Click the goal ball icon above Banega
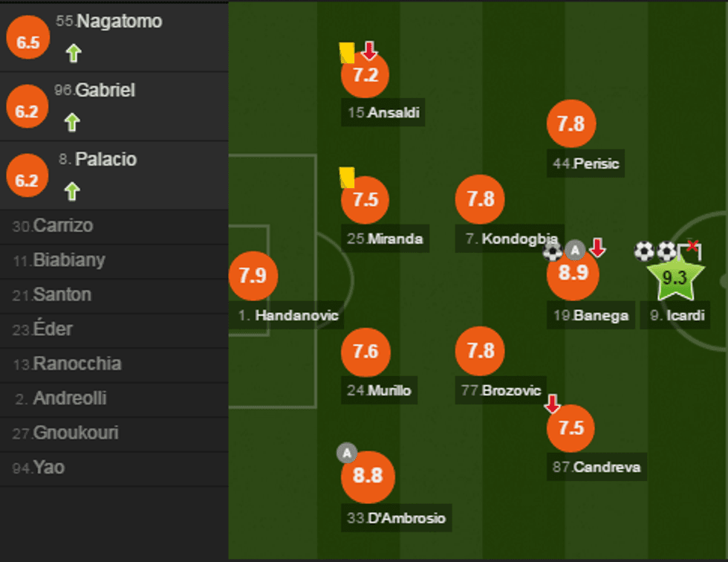The width and height of the screenshot is (728, 562). click(553, 251)
